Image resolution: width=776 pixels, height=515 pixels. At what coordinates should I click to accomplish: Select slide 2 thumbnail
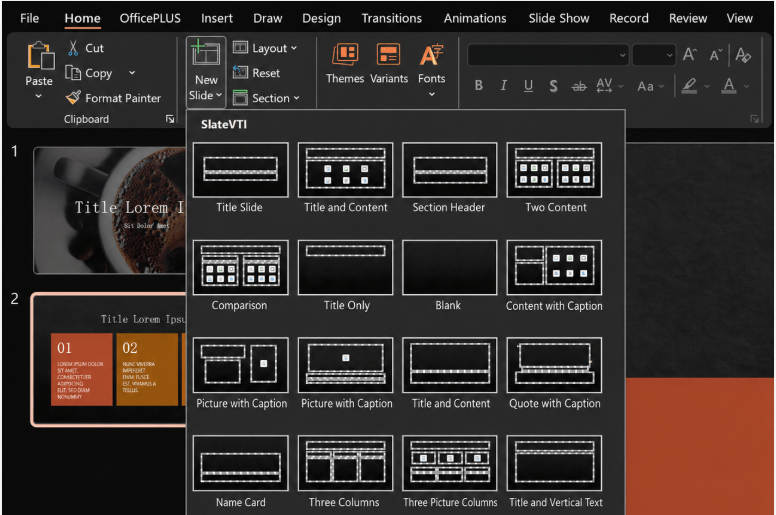pyautogui.click(x=108, y=360)
